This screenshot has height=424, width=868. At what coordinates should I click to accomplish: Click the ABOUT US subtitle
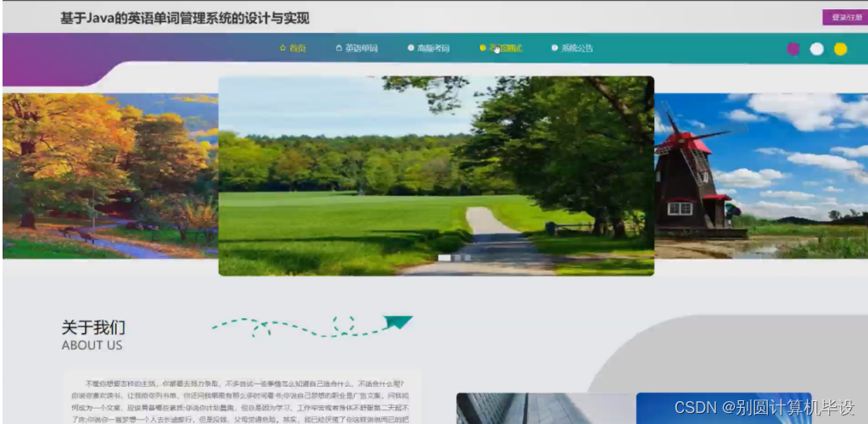[92, 345]
